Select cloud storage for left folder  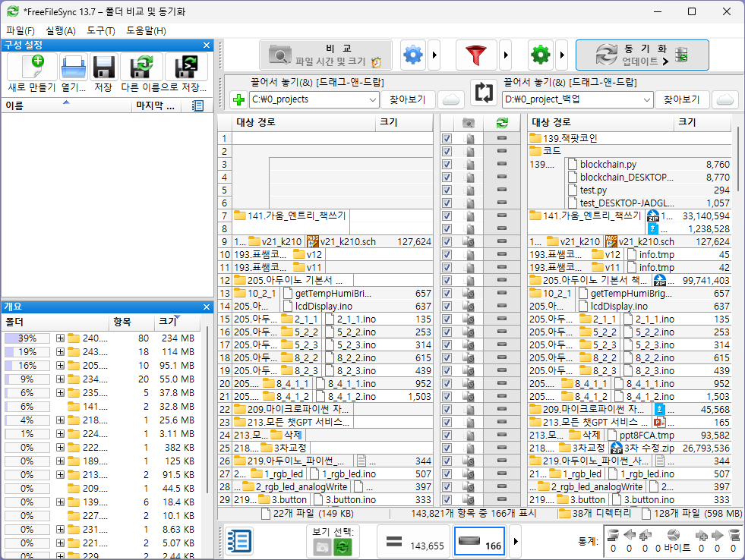(x=451, y=99)
